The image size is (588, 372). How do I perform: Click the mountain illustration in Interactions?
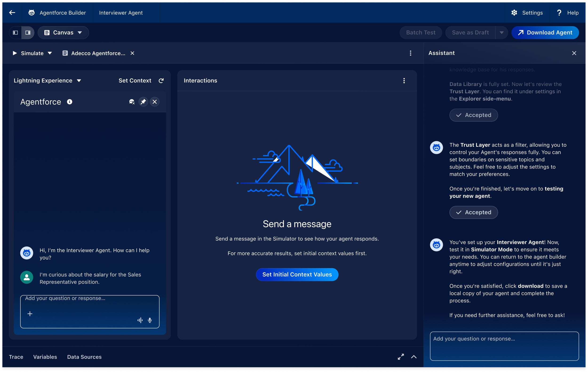pyautogui.click(x=297, y=178)
